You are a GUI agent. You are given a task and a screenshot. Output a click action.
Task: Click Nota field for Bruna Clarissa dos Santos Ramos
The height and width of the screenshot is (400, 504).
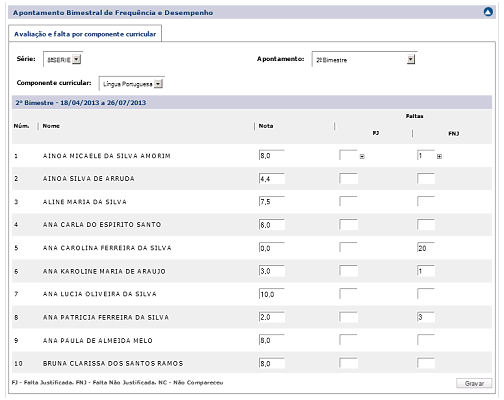pos(272,363)
